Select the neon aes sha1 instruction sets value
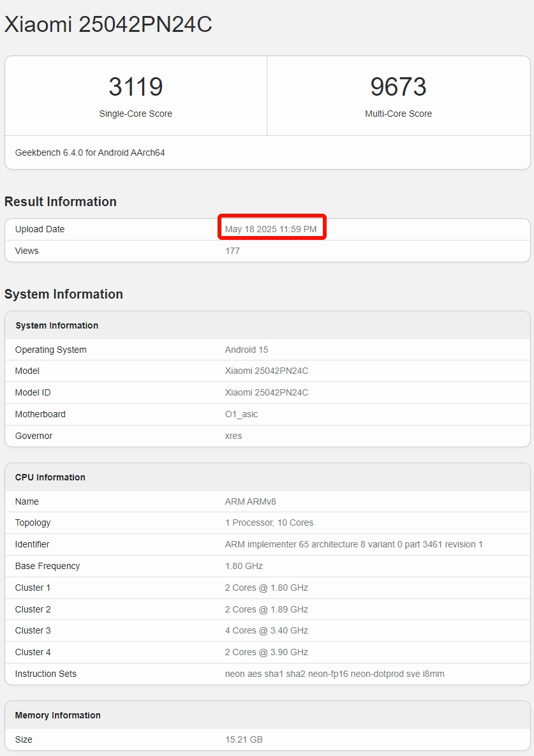 pyautogui.click(x=334, y=674)
